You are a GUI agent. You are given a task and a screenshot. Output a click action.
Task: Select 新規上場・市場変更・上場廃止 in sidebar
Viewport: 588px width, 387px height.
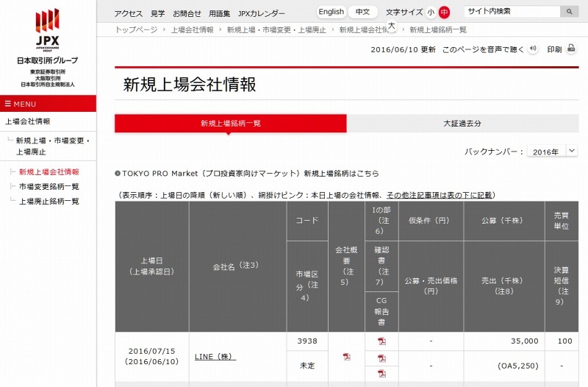[x=52, y=146]
